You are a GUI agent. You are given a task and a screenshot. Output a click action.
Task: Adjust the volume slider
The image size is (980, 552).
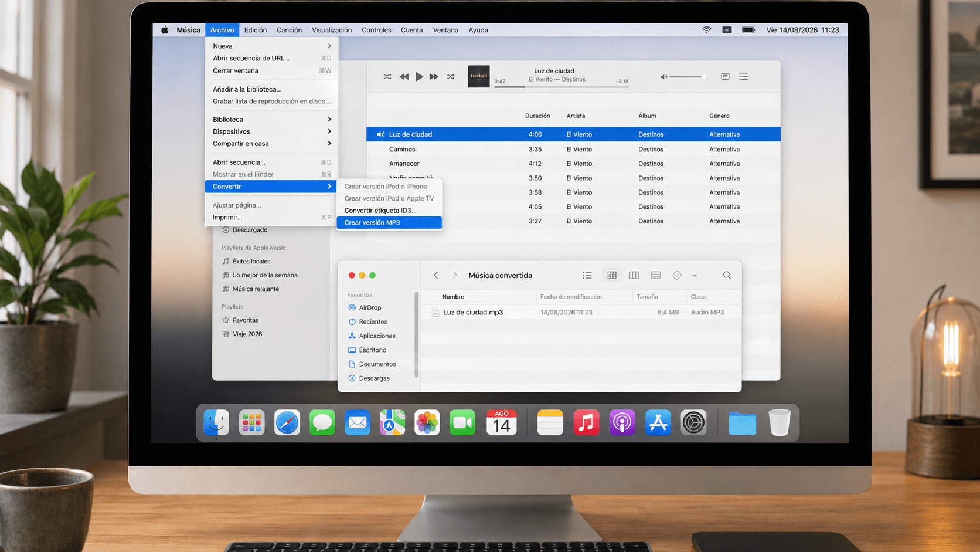pos(688,77)
